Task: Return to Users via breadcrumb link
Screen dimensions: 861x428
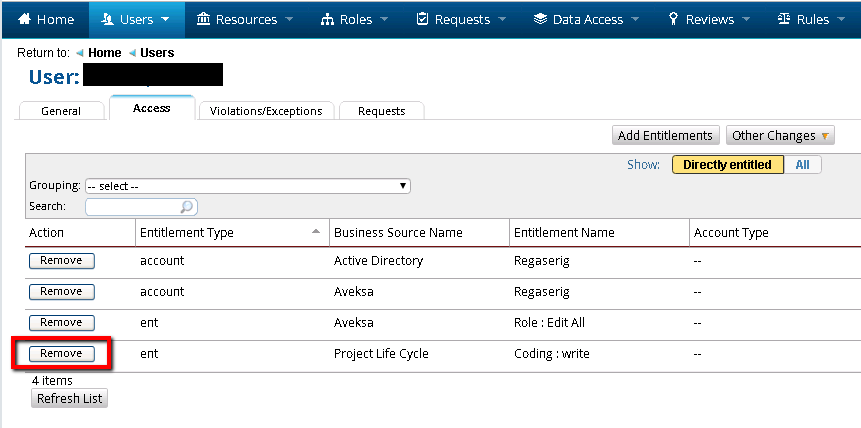Action: [156, 53]
